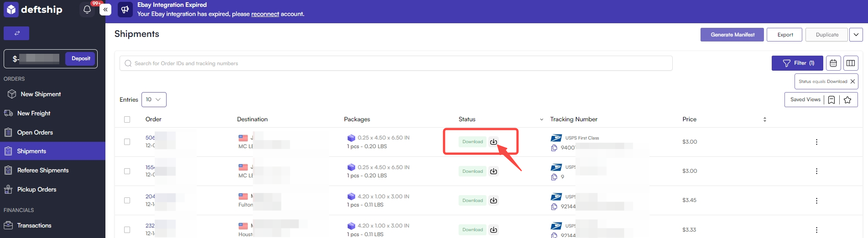The height and width of the screenshot is (238, 868).
Task: Open the Status column sort chevron
Action: click(x=542, y=119)
